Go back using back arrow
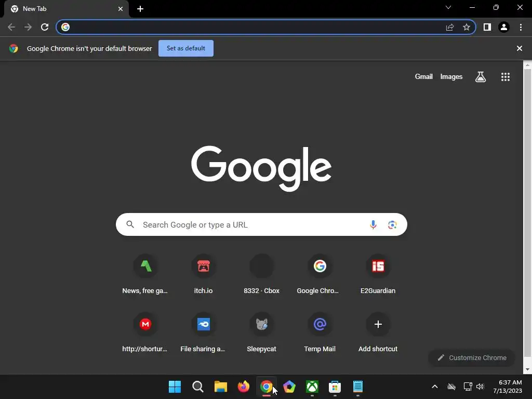This screenshot has height=399, width=532. 11,27
